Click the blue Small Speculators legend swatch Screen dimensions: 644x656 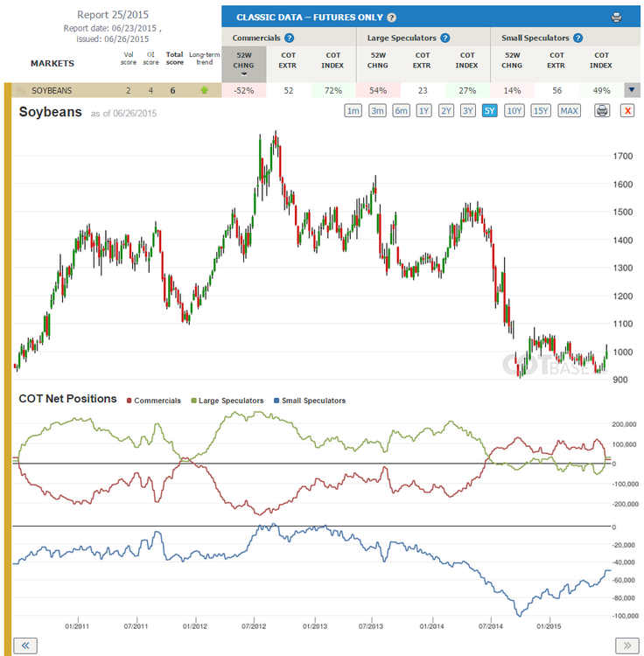[x=276, y=401]
